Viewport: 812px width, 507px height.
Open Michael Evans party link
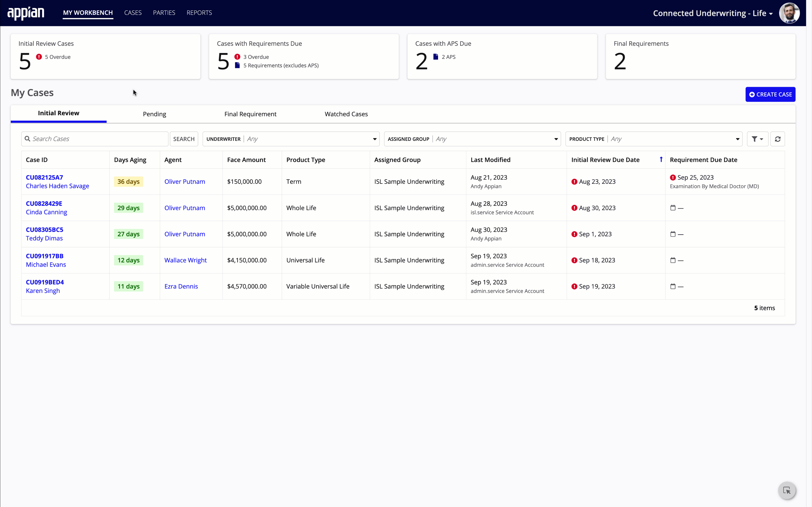(x=46, y=265)
